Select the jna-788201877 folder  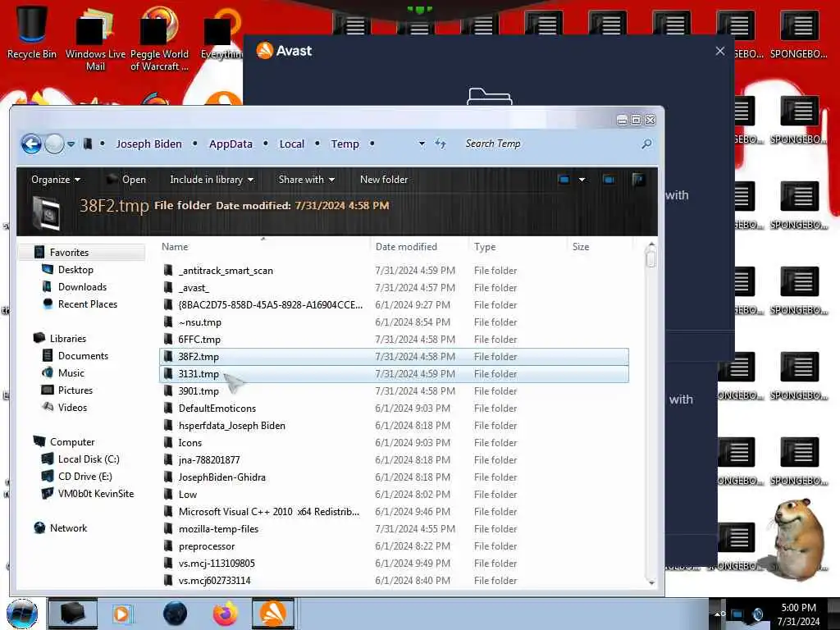(209, 459)
